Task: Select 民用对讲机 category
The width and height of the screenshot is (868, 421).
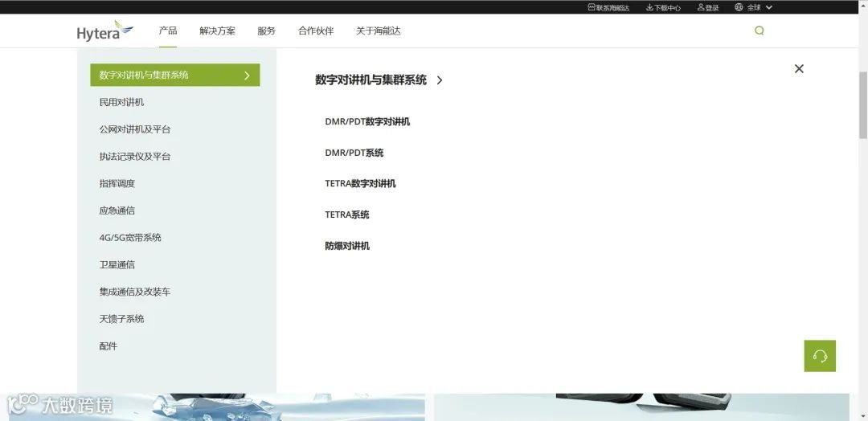Action: [122, 102]
